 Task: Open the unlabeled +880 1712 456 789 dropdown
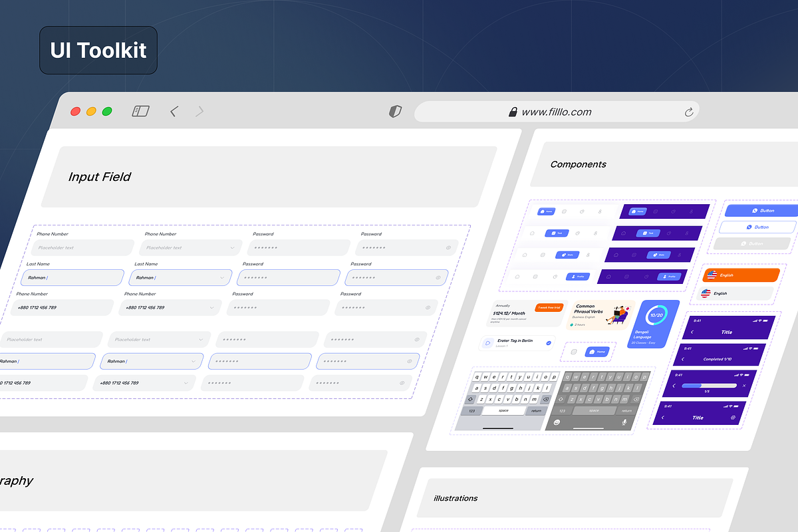[x=145, y=383]
